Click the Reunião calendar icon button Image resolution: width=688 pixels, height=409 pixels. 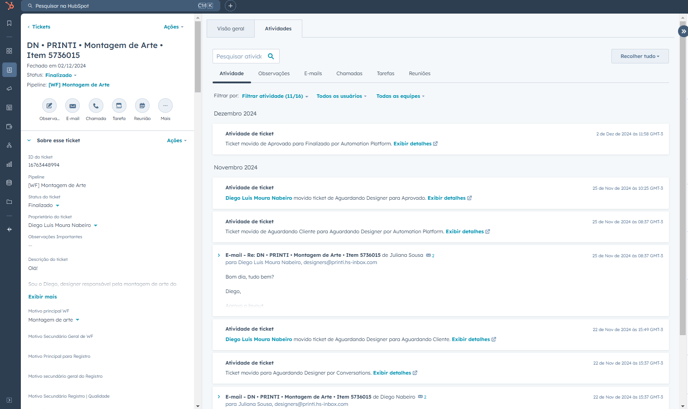pyautogui.click(x=142, y=105)
